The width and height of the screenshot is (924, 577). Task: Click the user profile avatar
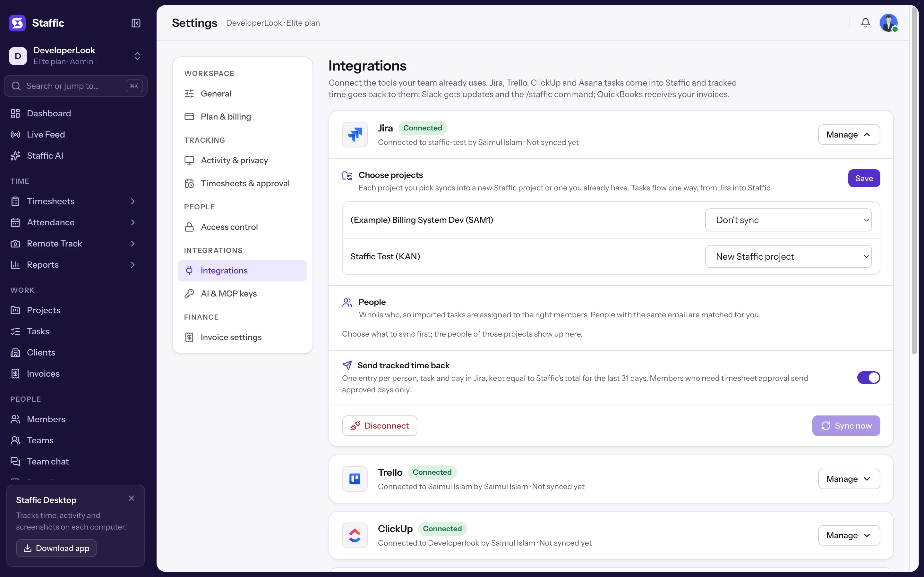888,23
